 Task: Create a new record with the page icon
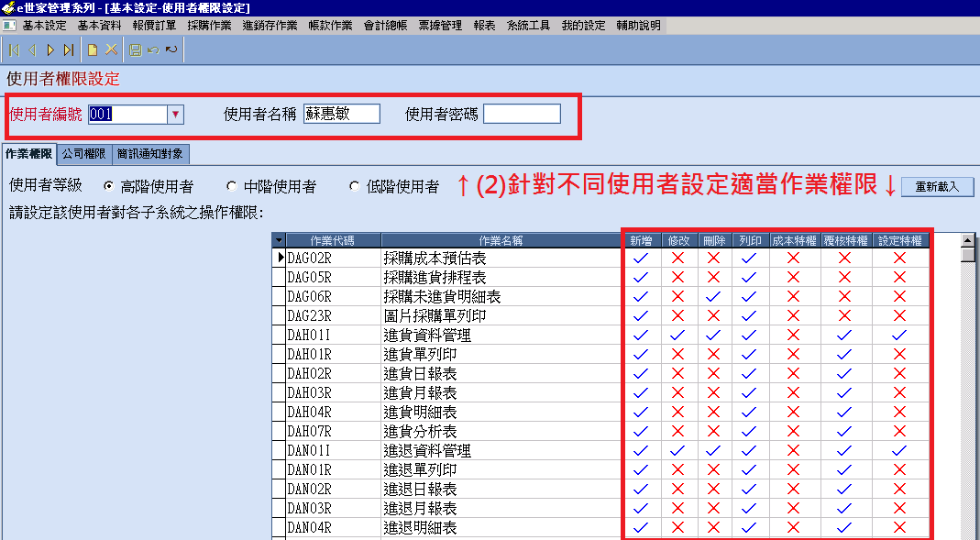(x=93, y=50)
